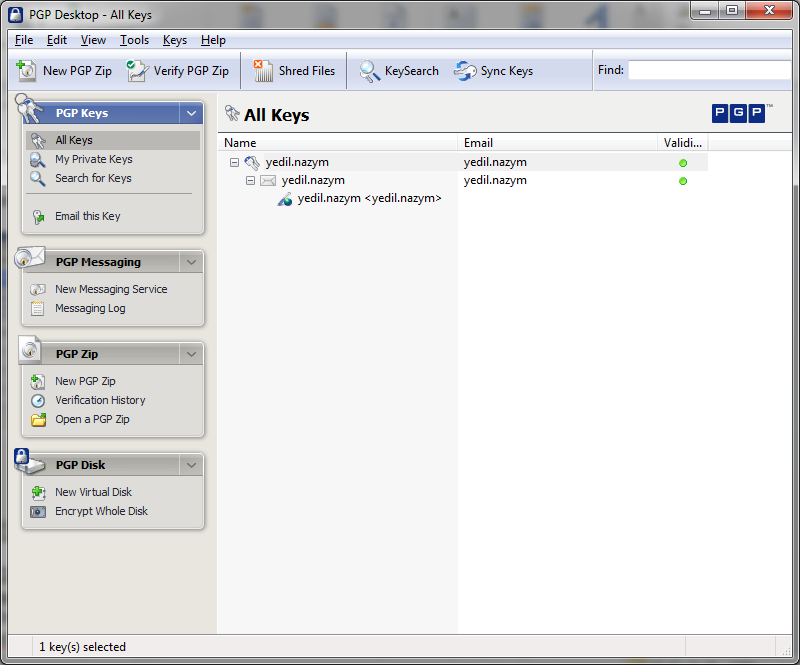
Task: Click the PGP Keys panel header title
Action: click(82, 113)
